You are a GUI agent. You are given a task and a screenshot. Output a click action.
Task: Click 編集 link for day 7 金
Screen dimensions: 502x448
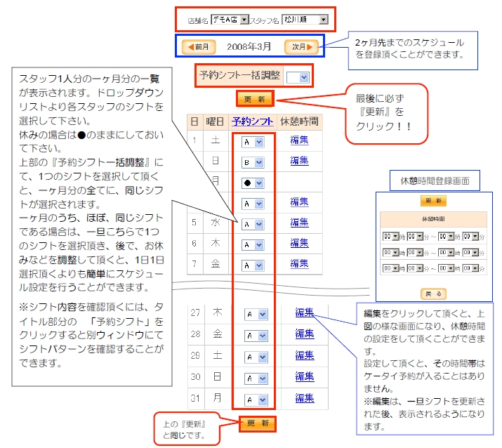[x=300, y=264]
